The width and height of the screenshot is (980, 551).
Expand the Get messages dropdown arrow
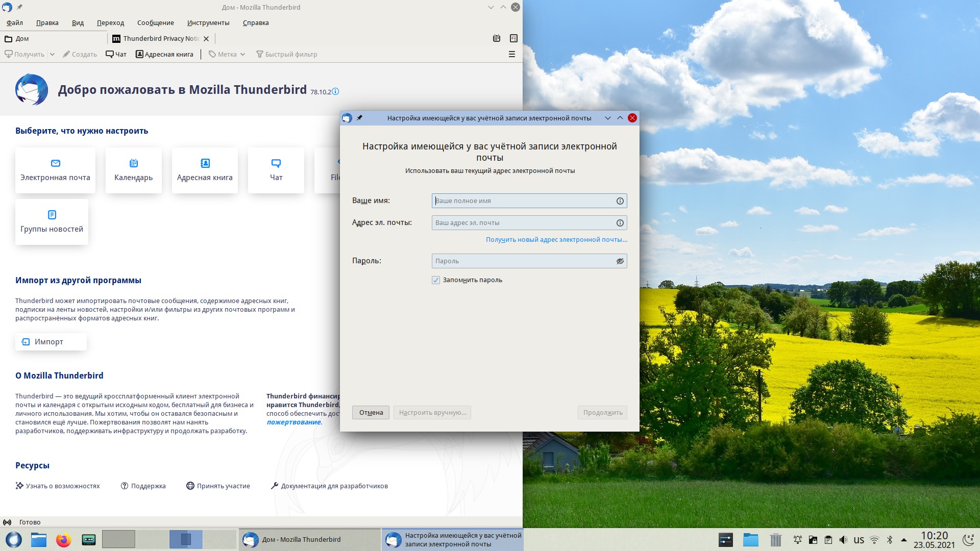[x=52, y=54]
